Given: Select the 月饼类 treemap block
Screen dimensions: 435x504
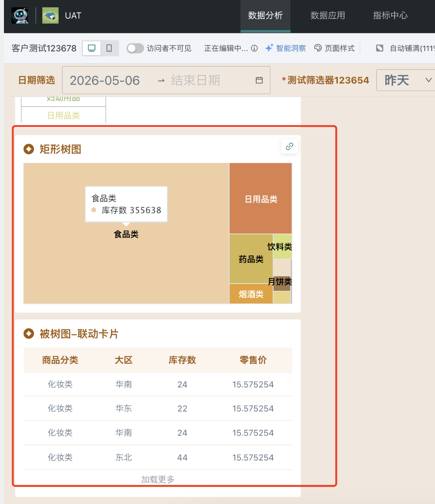Looking at the screenshot, I should (x=282, y=284).
